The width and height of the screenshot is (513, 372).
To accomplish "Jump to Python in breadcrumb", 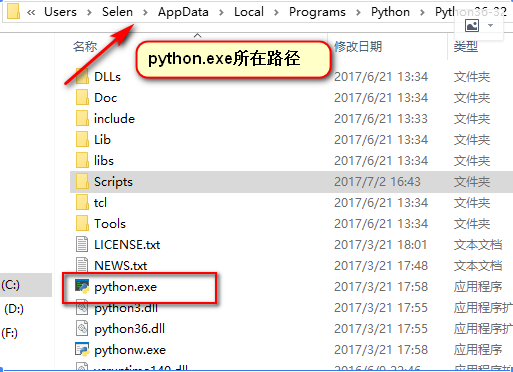I will tap(390, 12).
